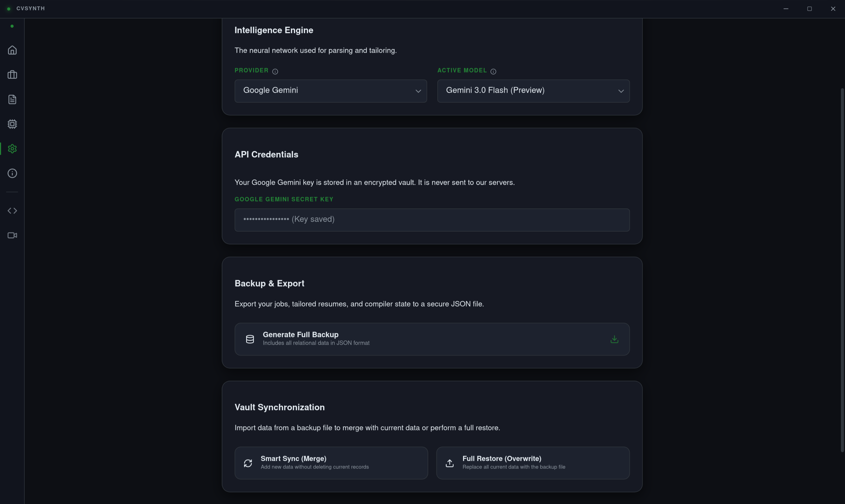Open the Home page from sidebar
Viewport: 845px width, 504px height.
(12, 50)
